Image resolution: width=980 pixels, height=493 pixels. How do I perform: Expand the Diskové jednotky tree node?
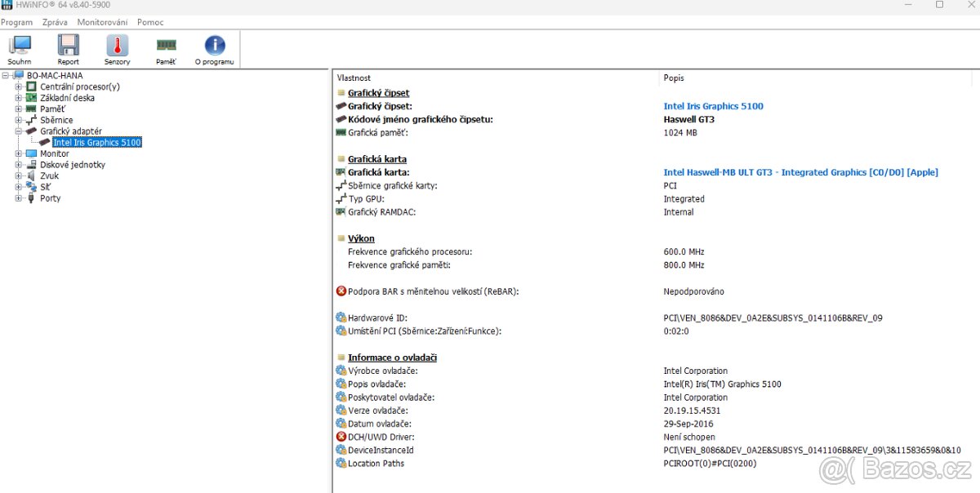(19, 164)
